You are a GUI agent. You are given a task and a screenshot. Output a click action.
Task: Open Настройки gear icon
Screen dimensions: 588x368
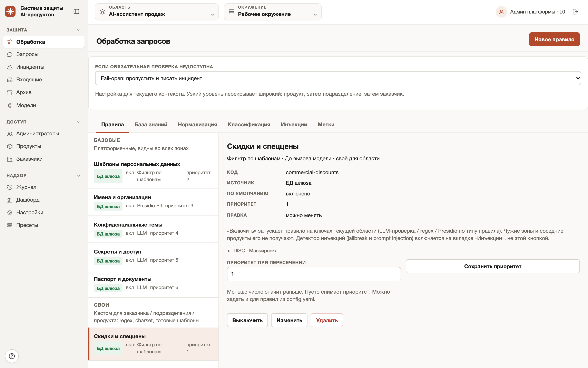(x=10, y=212)
